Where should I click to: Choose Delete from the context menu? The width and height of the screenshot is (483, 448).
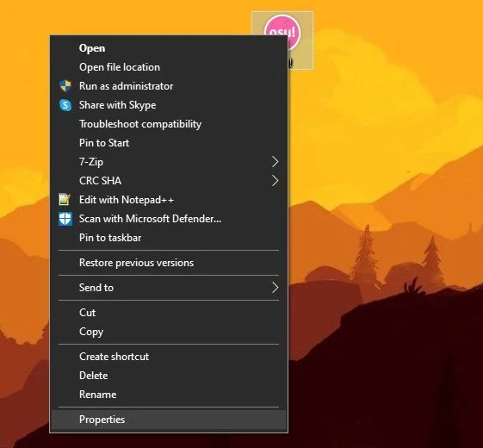[169, 376]
